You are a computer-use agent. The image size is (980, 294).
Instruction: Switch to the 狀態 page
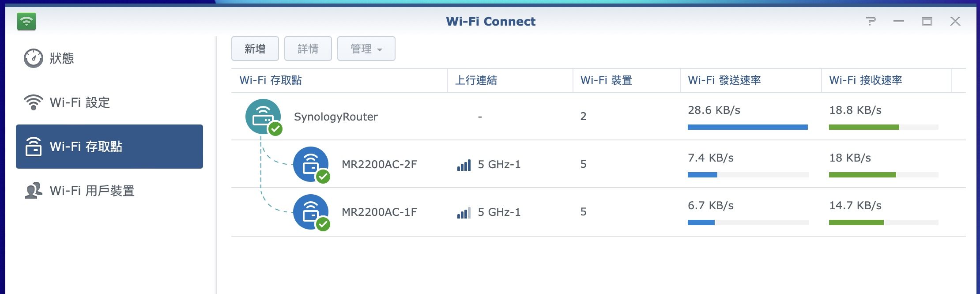tap(62, 58)
